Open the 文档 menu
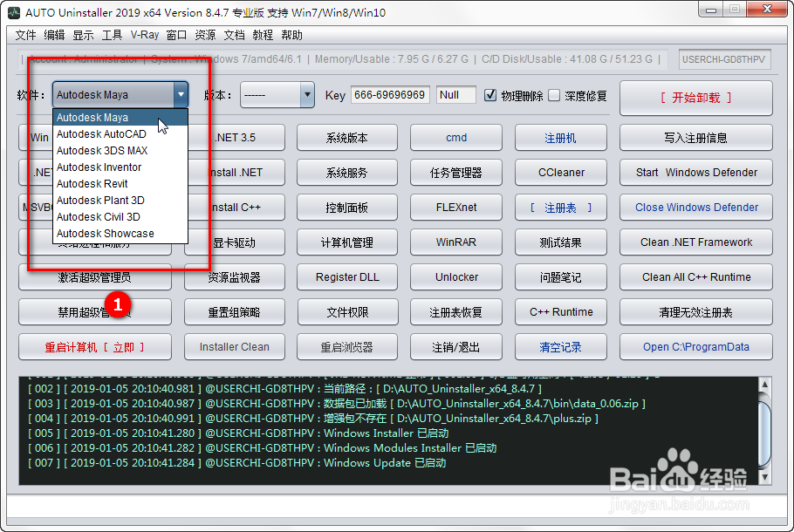 coord(234,35)
